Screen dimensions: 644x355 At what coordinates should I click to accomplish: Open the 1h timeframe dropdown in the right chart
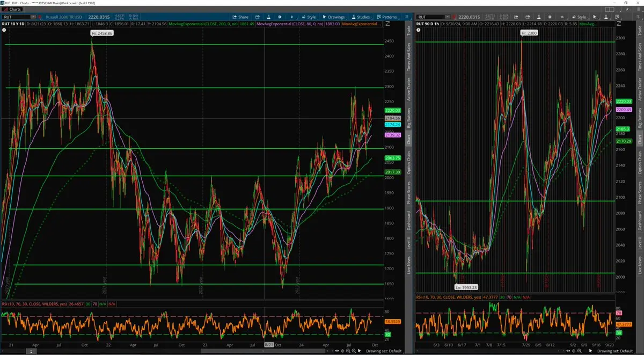(x=562, y=17)
